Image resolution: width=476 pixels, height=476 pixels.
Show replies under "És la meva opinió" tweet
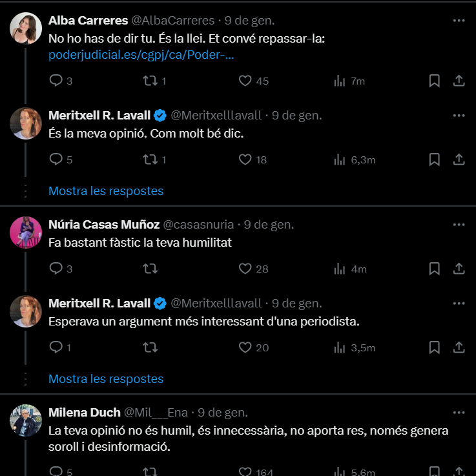[106, 191]
